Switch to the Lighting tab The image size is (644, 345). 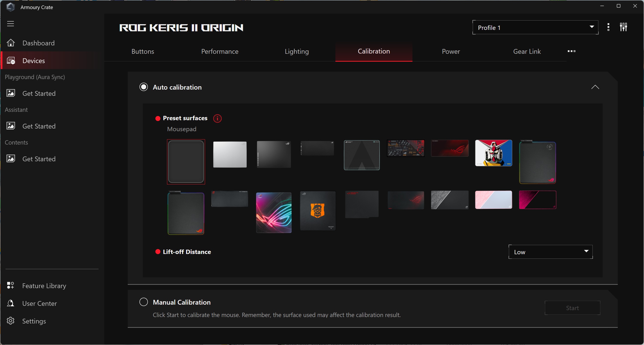[297, 51]
